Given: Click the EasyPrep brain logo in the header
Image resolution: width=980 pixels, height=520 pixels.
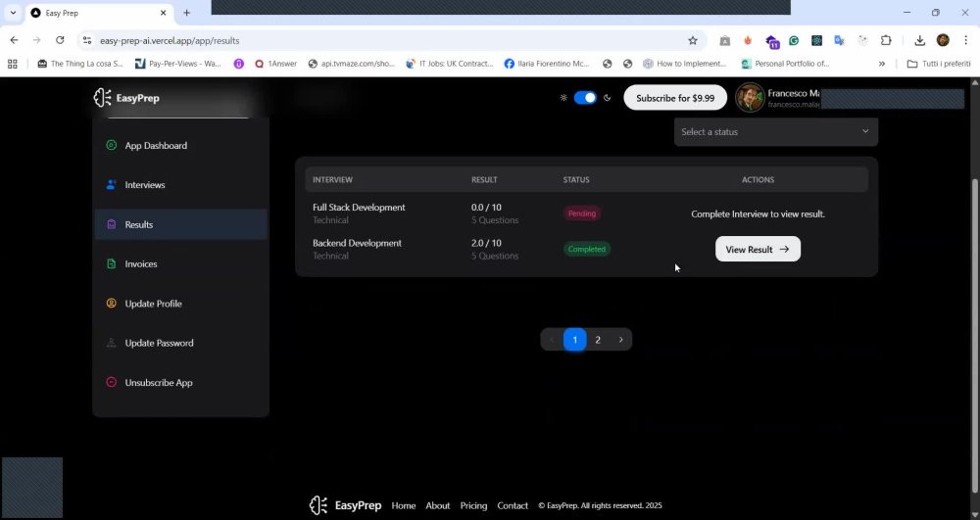Looking at the screenshot, I should (x=103, y=98).
